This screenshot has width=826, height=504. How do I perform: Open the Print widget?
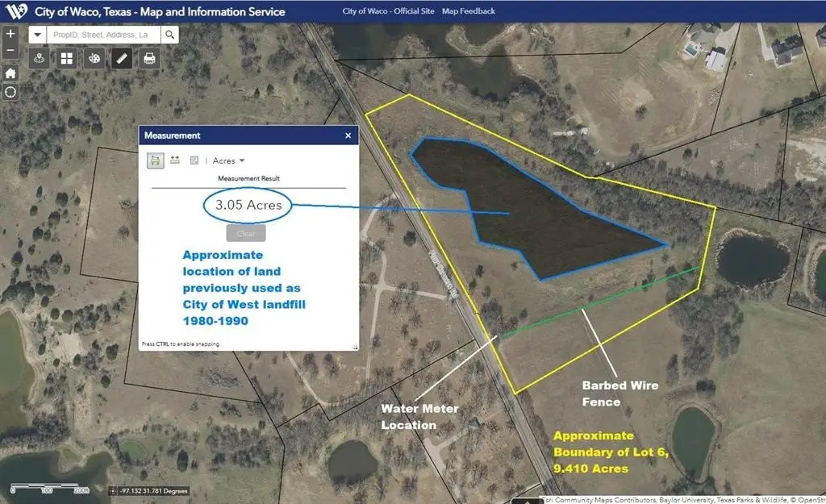coord(149,59)
